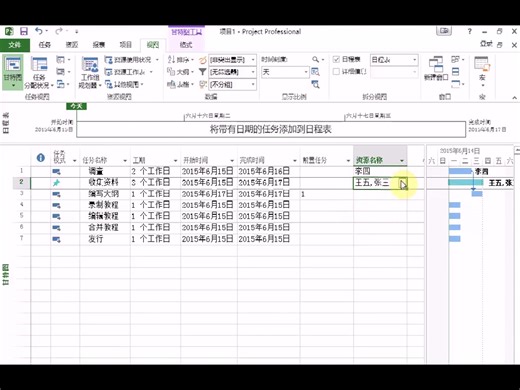
Task: Uncheck the Timeline (日程表) checkbox
Action: click(336, 60)
